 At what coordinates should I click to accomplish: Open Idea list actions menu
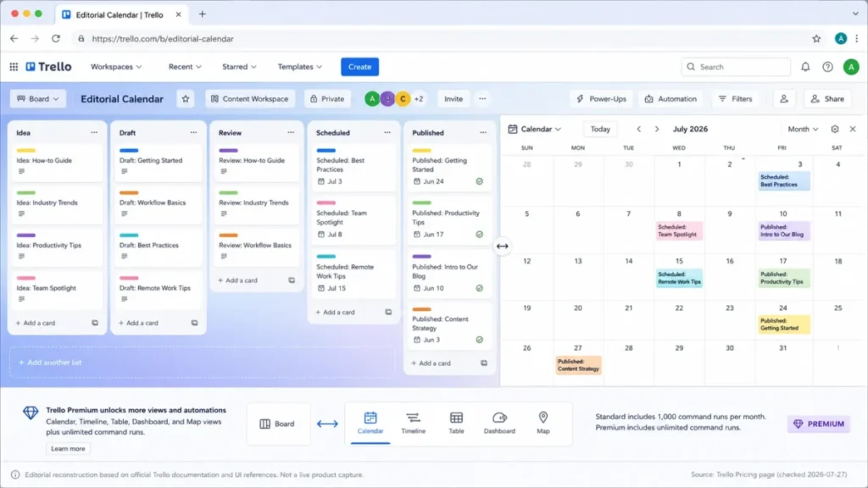point(94,132)
